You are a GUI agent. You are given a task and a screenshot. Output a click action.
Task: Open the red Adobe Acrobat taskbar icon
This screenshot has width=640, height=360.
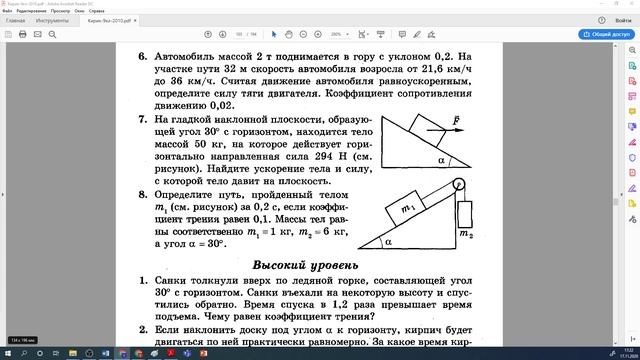tap(171, 353)
